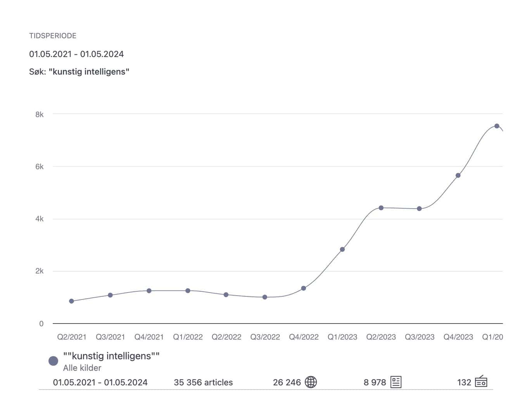Screen dimensions: 532x419
Task: Click the Q2/2021 data point
Action: (x=71, y=301)
